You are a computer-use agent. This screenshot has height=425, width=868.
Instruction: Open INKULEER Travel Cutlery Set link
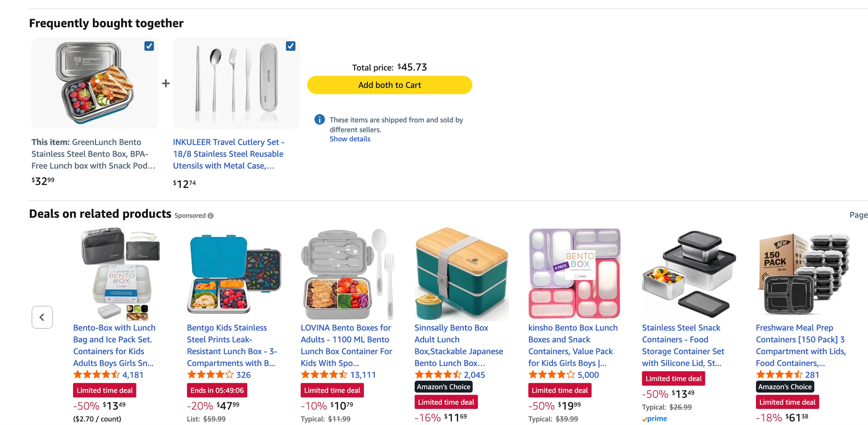click(x=228, y=154)
